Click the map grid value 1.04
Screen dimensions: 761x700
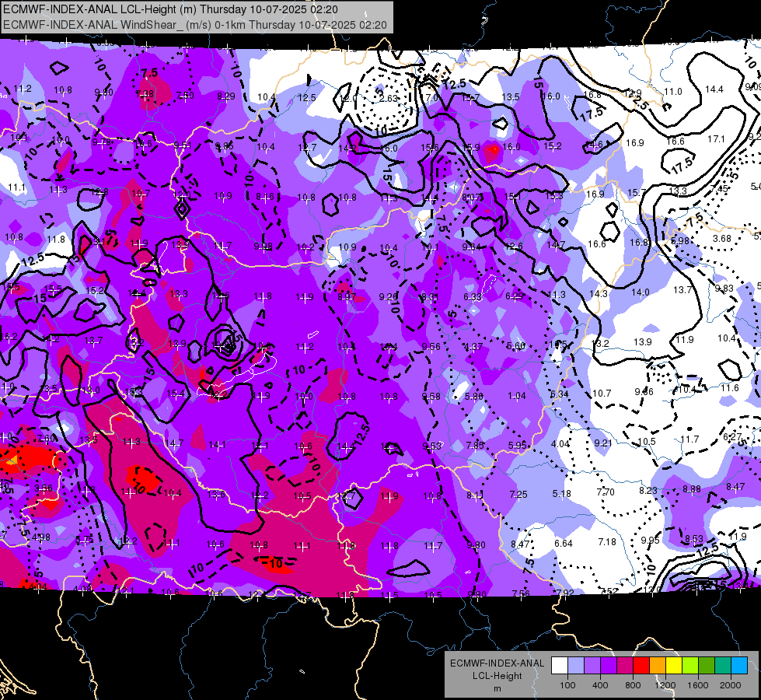click(516, 395)
